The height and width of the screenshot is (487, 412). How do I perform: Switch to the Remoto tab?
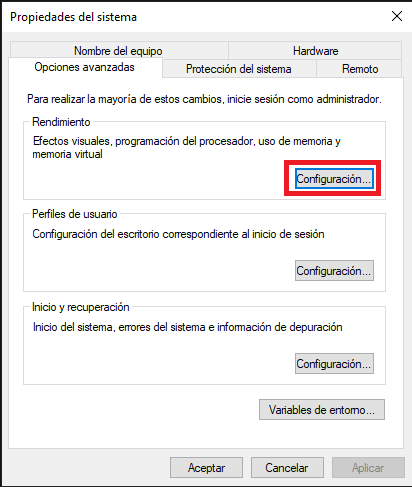[359, 69]
